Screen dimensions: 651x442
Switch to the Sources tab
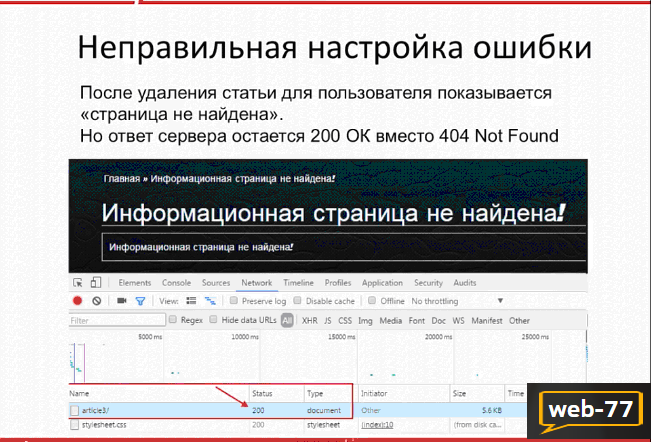coord(216,283)
